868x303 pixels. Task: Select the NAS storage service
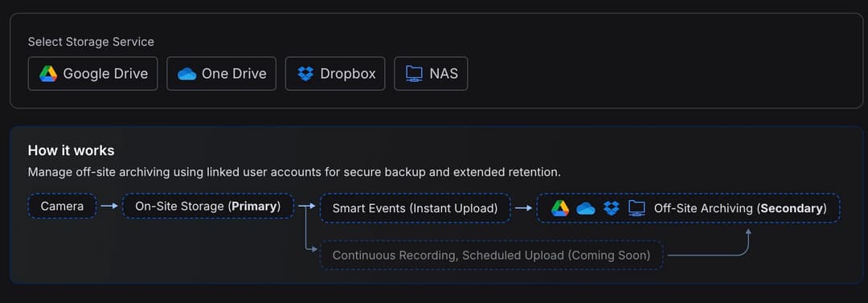click(431, 74)
